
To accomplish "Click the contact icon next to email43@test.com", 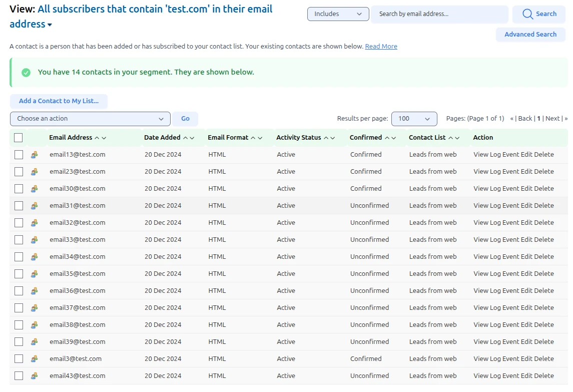I will point(35,376).
